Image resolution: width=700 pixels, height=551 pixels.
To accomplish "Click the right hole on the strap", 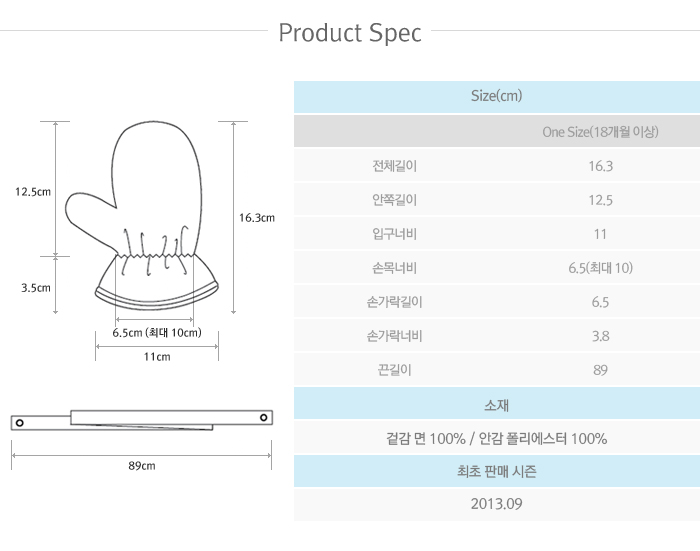I will [x=263, y=416].
